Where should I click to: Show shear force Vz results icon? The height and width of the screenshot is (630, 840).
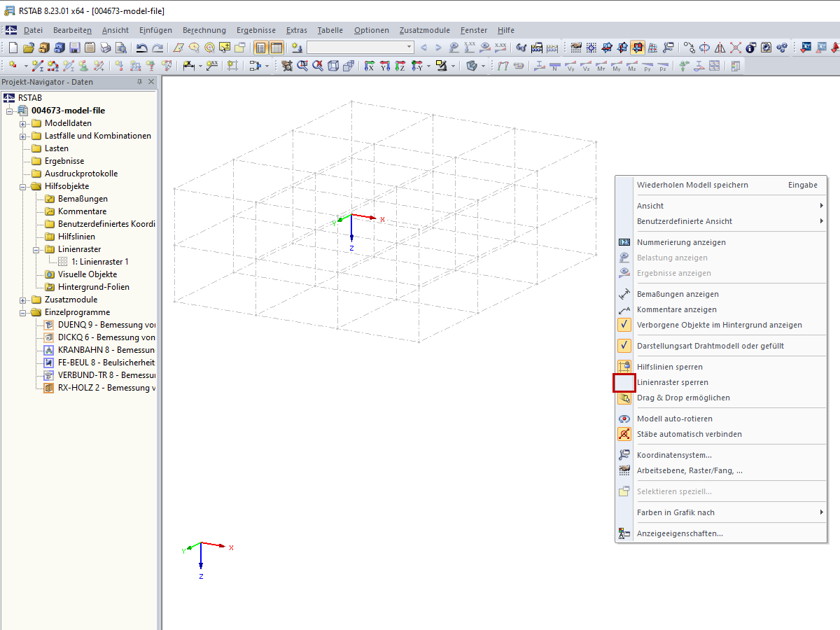coord(586,66)
